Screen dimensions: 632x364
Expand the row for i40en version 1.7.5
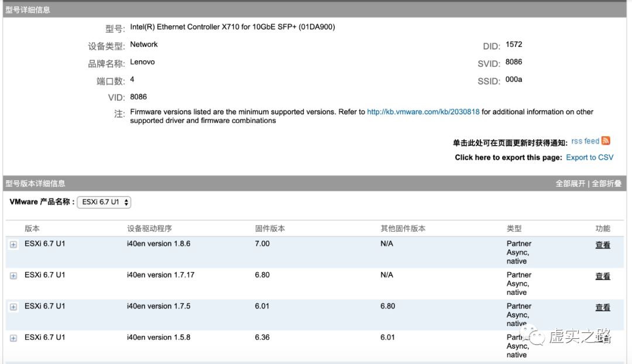pyautogui.click(x=13, y=306)
